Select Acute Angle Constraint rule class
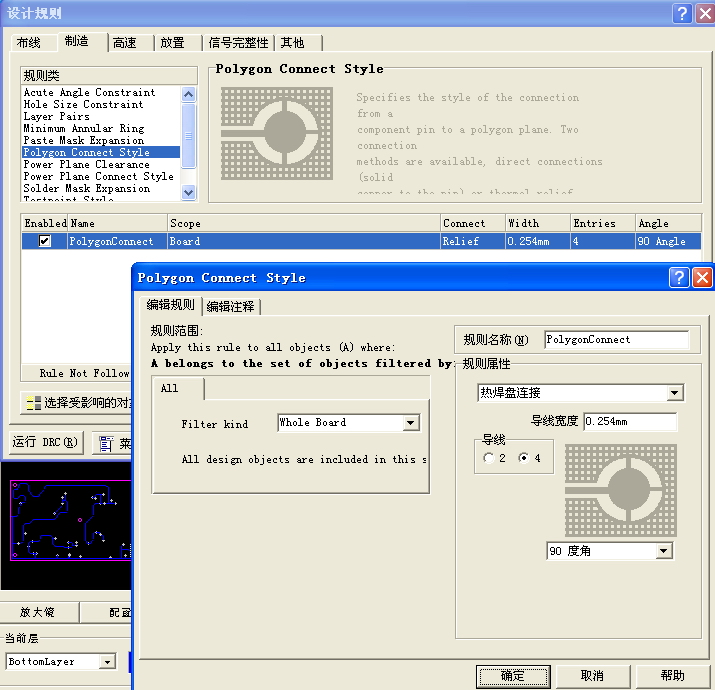The height and width of the screenshot is (690, 715). tap(89, 92)
